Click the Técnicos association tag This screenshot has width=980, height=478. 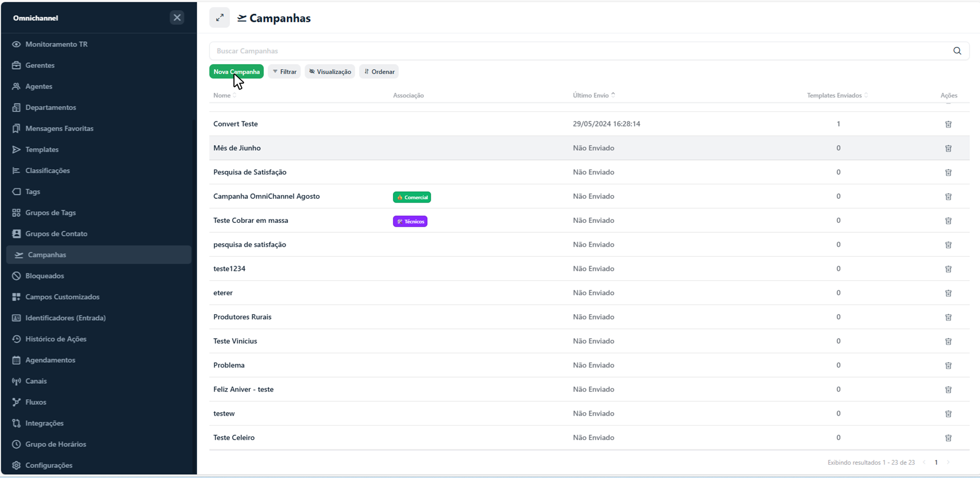tap(410, 221)
